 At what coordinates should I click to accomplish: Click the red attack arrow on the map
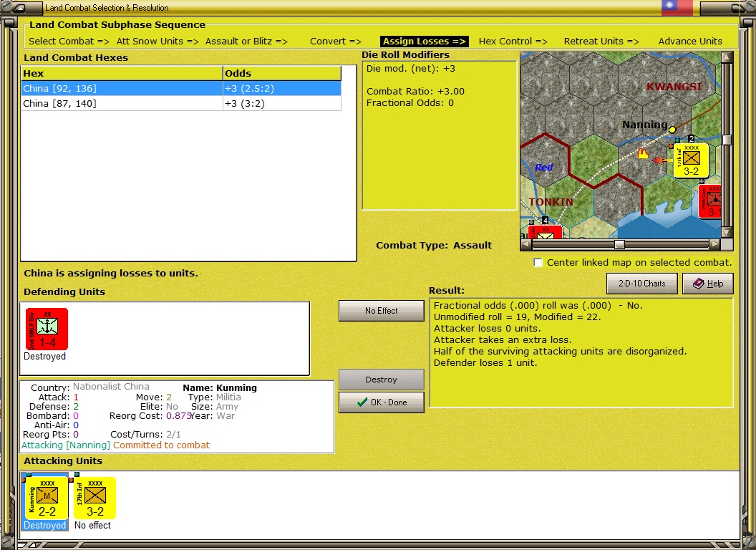click(x=662, y=160)
